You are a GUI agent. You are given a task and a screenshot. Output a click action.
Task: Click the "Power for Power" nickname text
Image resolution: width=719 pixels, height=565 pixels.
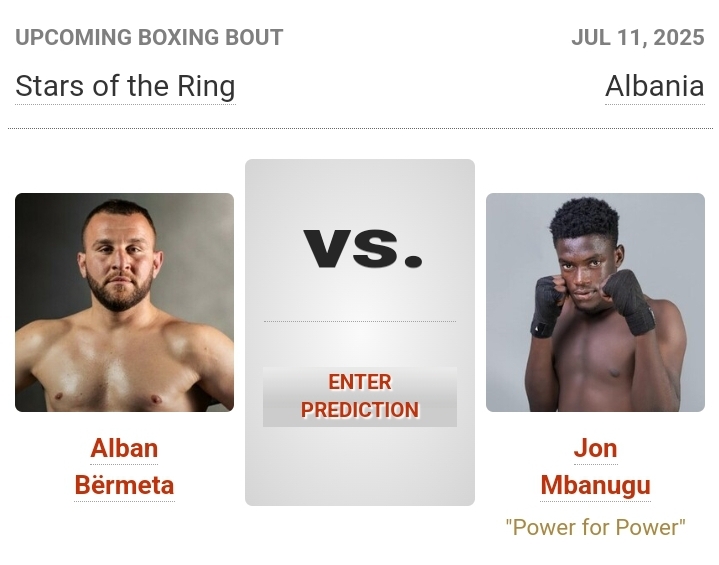click(595, 527)
